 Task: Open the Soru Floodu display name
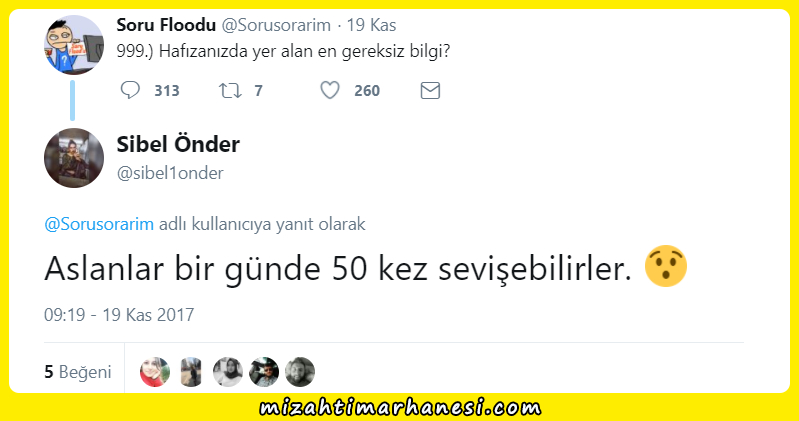click(x=166, y=24)
